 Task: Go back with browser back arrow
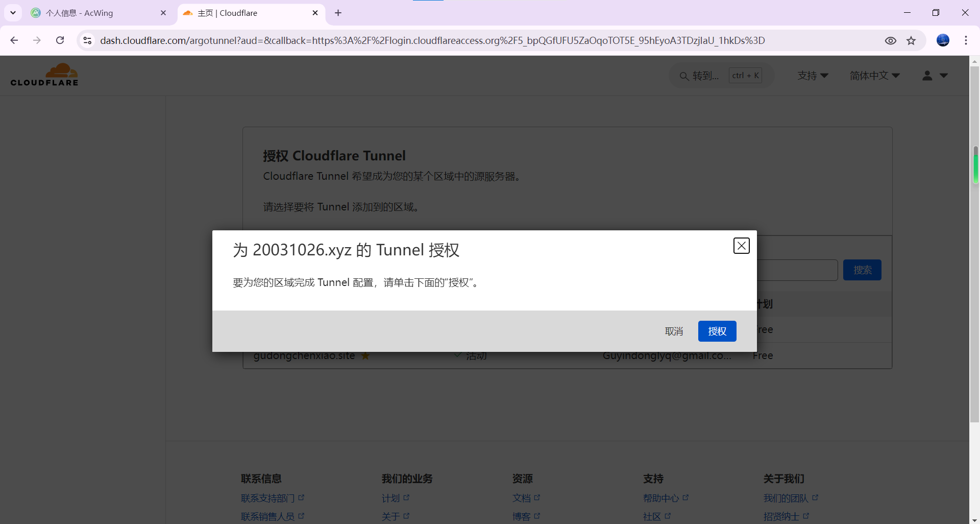(x=14, y=40)
